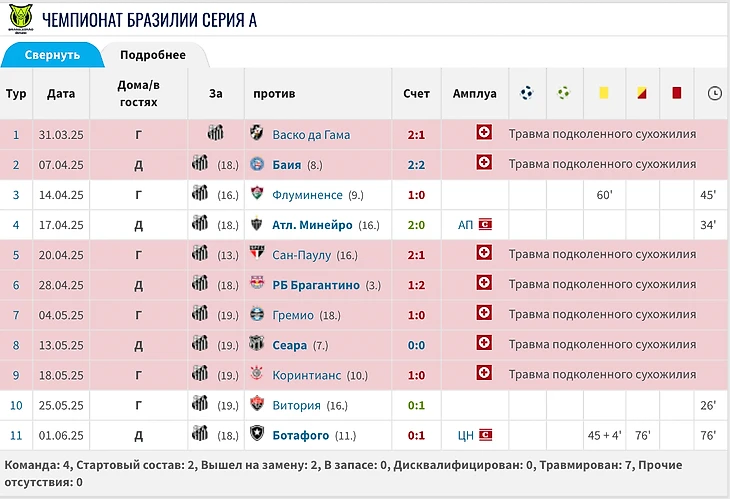The height and width of the screenshot is (499, 730).
Task: Click the goals soccer ball column icon
Action: pyautogui.click(x=527, y=93)
